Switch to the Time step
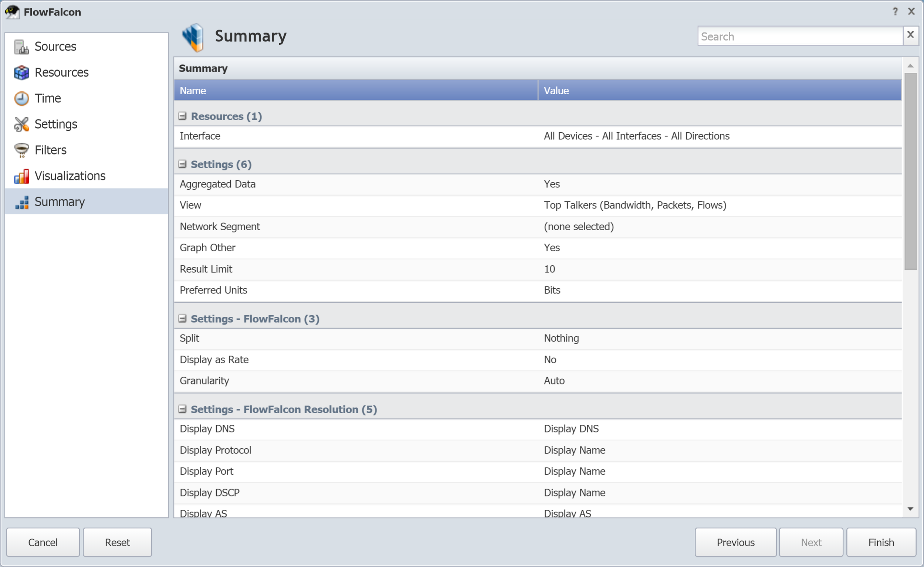 [x=48, y=99]
